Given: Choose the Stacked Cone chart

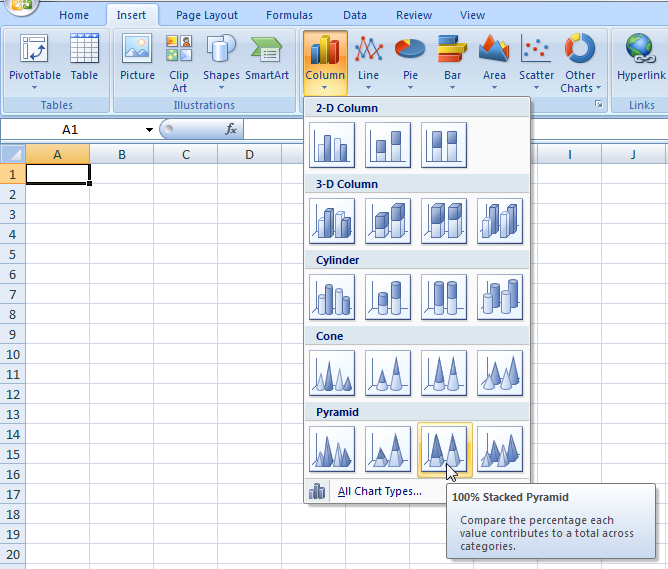Looking at the screenshot, I should tap(388, 373).
